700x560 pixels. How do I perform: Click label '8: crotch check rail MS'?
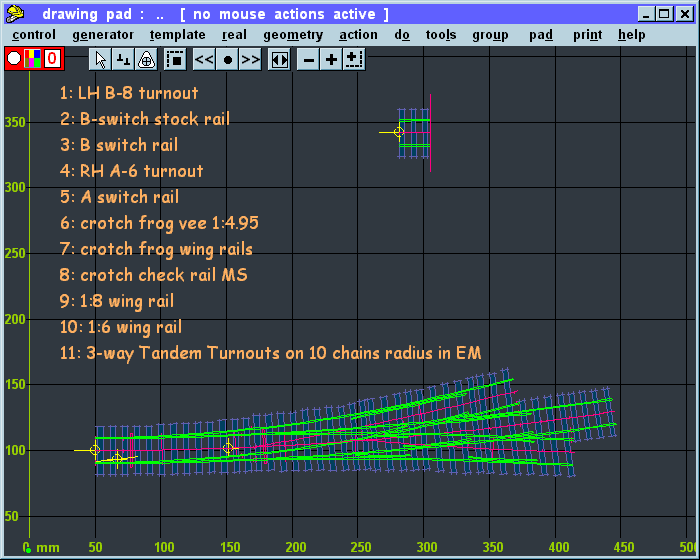(x=153, y=275)
